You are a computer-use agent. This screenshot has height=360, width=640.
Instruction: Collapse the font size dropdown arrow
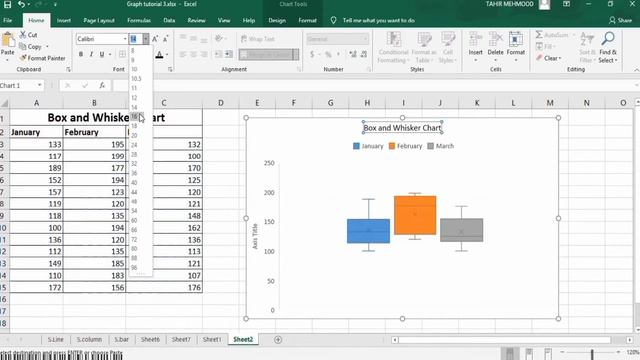(146, 39)
